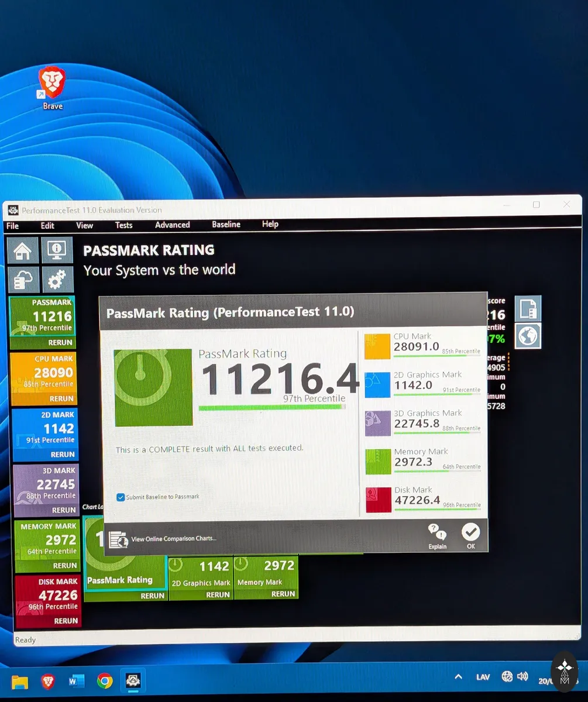Confirm dialog with OK checkmark button

click(x=470, y=536)
